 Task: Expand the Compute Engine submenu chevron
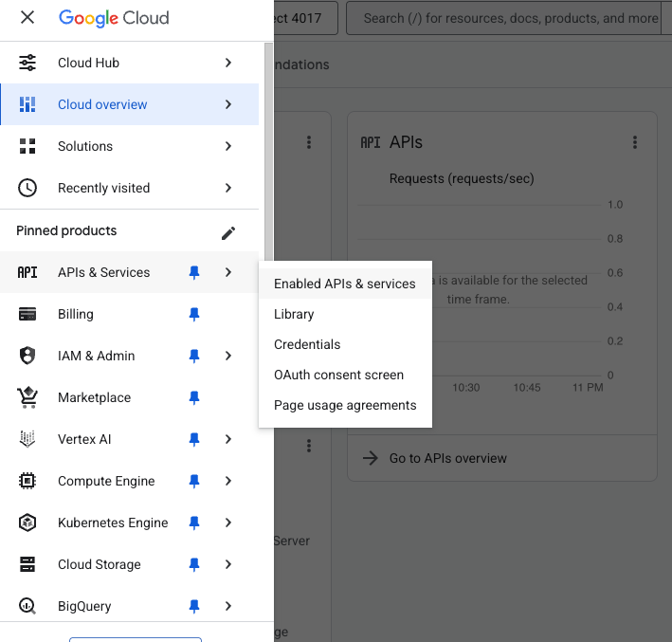[x=228, y=481]
